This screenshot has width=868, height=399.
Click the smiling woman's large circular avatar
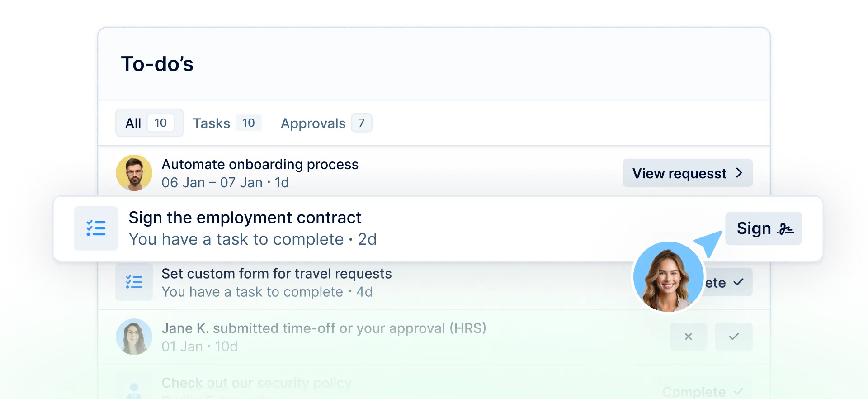pyautogui.click(x=668, y=277)
